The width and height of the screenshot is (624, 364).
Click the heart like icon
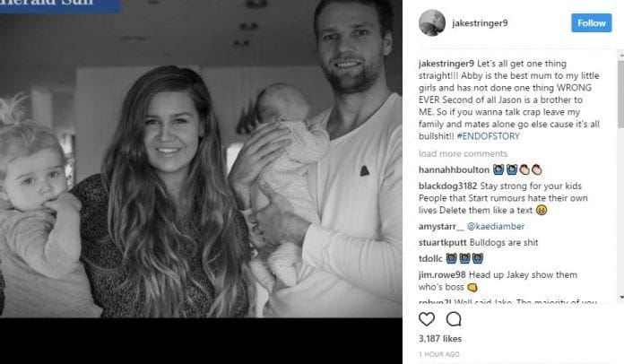[x=427, y=319]
